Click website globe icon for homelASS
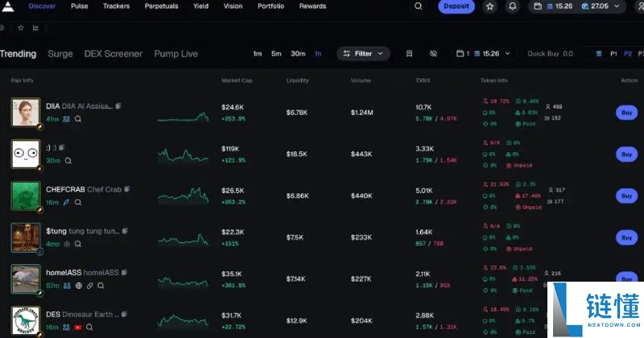The image size is (644, 338). [x=78, y=286]
